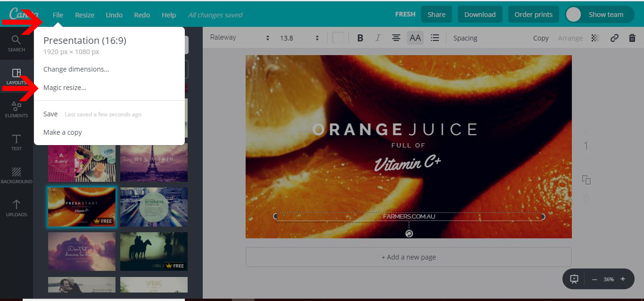Adjust transparency using the checkerboard icon
Image resolution: width=644 pixels, height=301 pixels.
click(595, 38)
